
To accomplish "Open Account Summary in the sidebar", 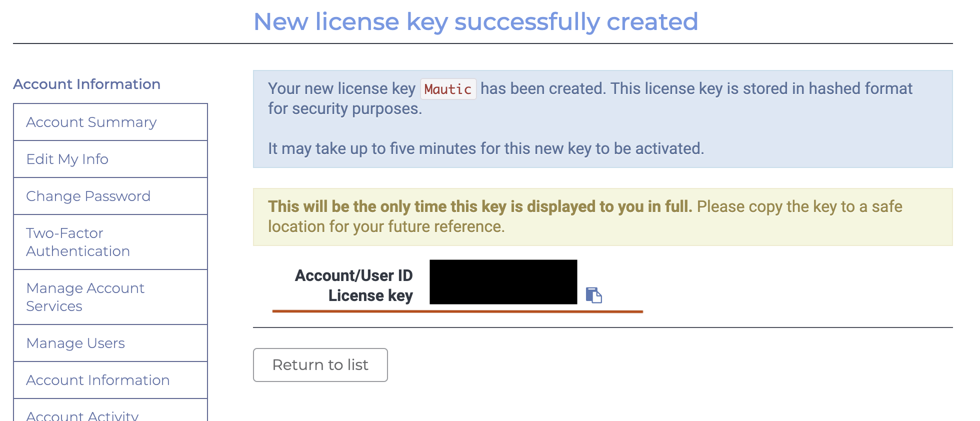I will click(91, 122).
